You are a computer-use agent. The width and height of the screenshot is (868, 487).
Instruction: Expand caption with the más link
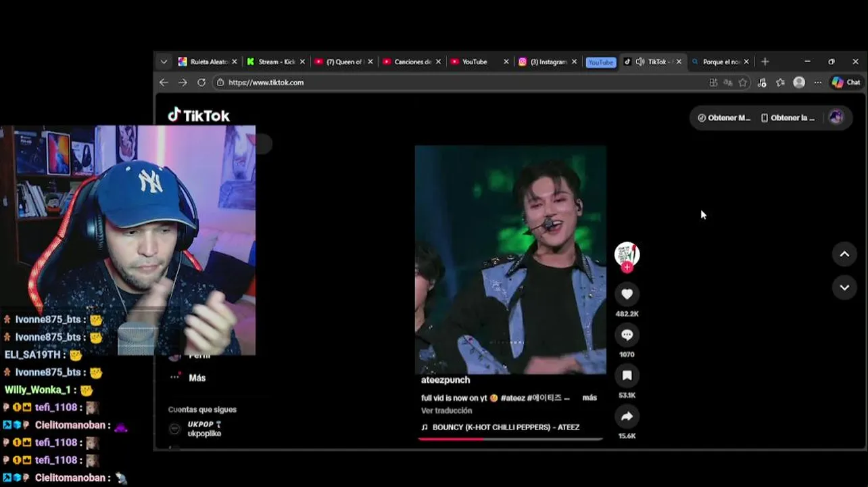coord(589,398)
